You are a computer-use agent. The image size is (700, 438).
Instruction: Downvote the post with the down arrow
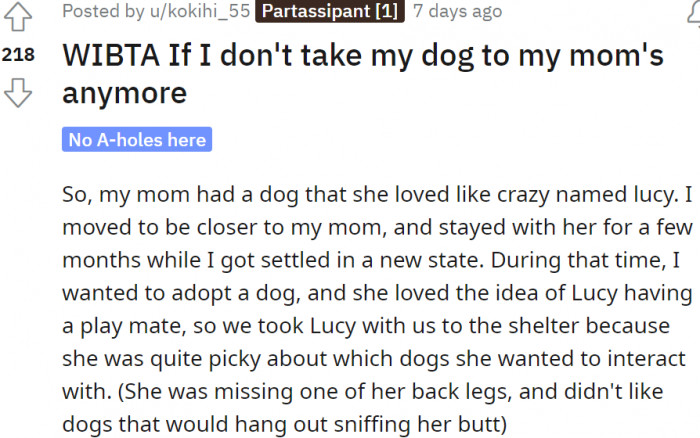click(x=18, y=93)
